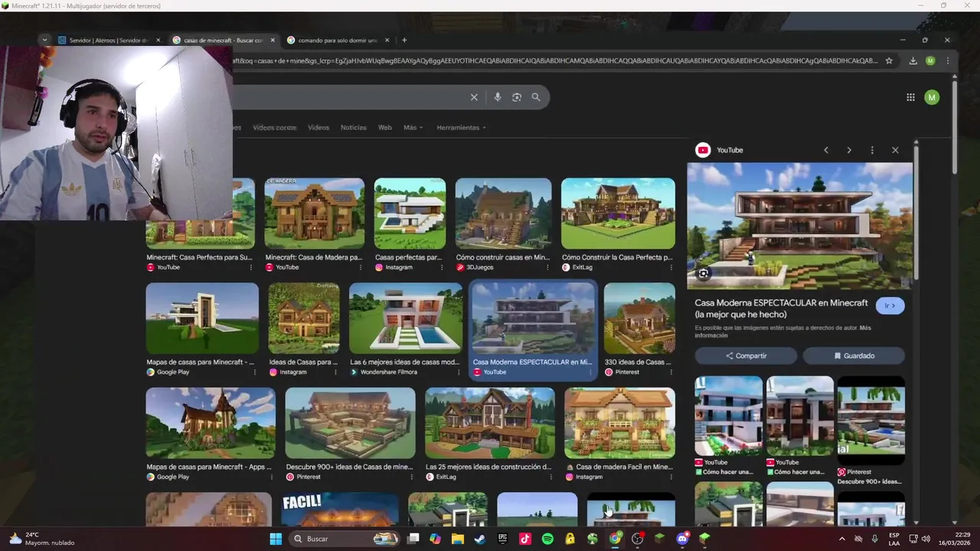Open options for 'Ideas de Casas para' result

click(x=335, y=372)
